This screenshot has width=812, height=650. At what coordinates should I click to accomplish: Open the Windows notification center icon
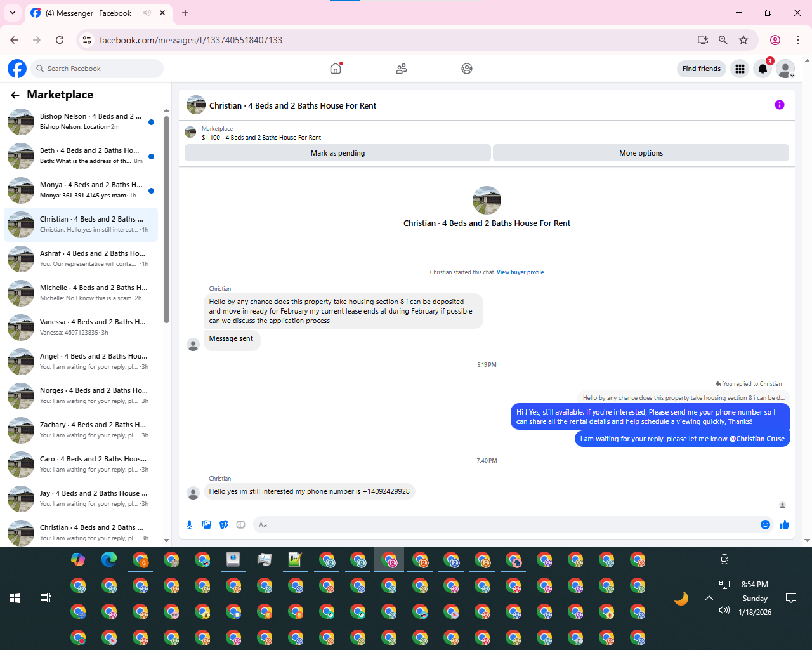pos(791,598)
